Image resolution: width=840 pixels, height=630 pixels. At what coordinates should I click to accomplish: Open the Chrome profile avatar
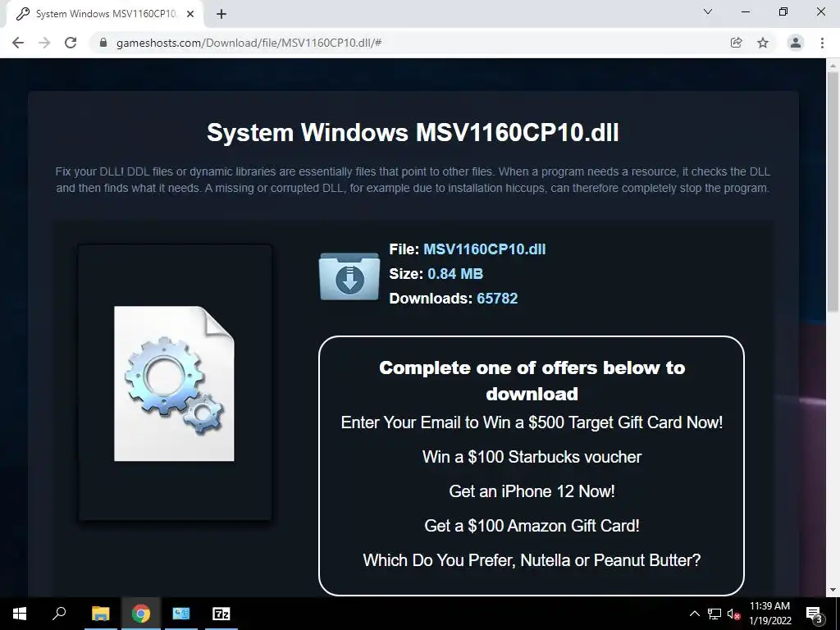click(x=796, y=43)
